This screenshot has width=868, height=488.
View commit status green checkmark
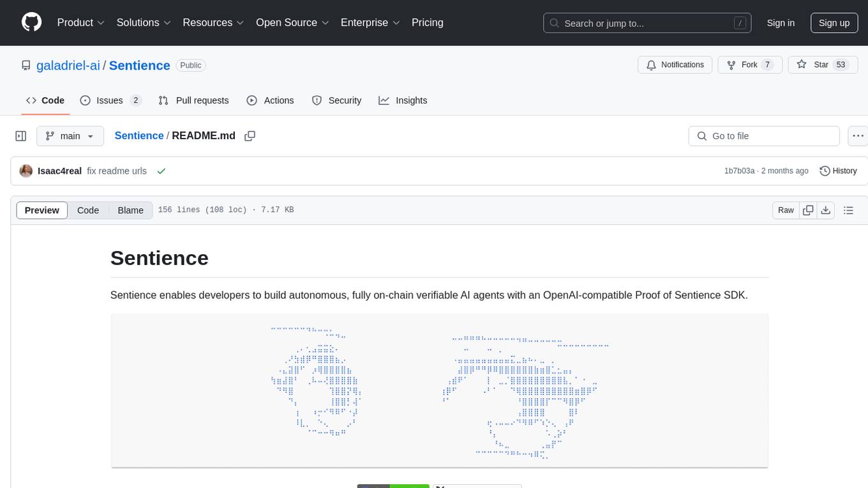tap(161, 171)
